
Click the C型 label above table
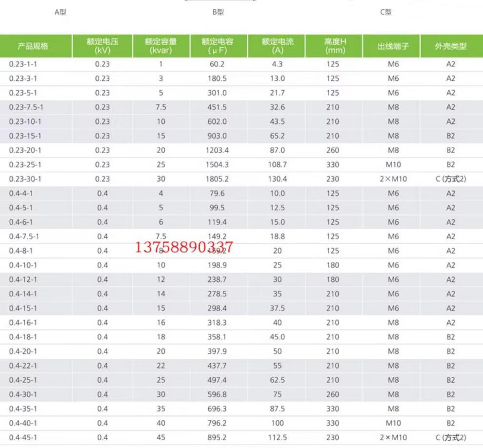(386, 12)
